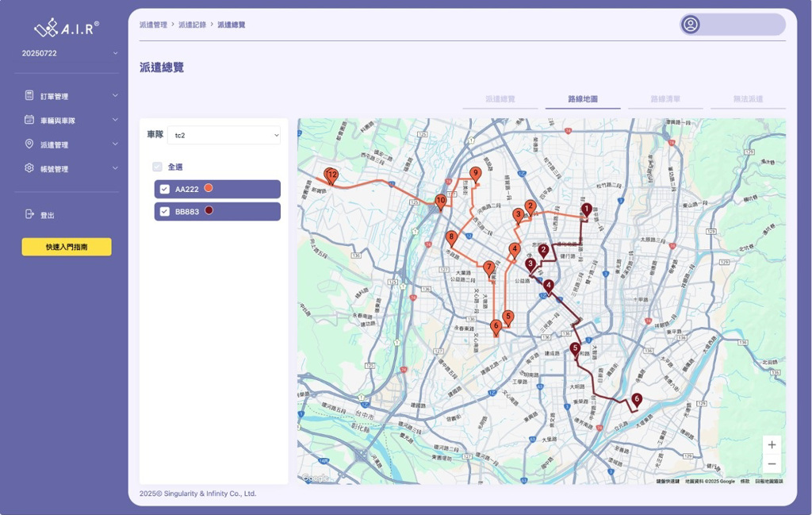This screenshot has height=515, width=812.
Task: Select orange map marker 3
Action: pyautogui.click(x=518, y=216)
